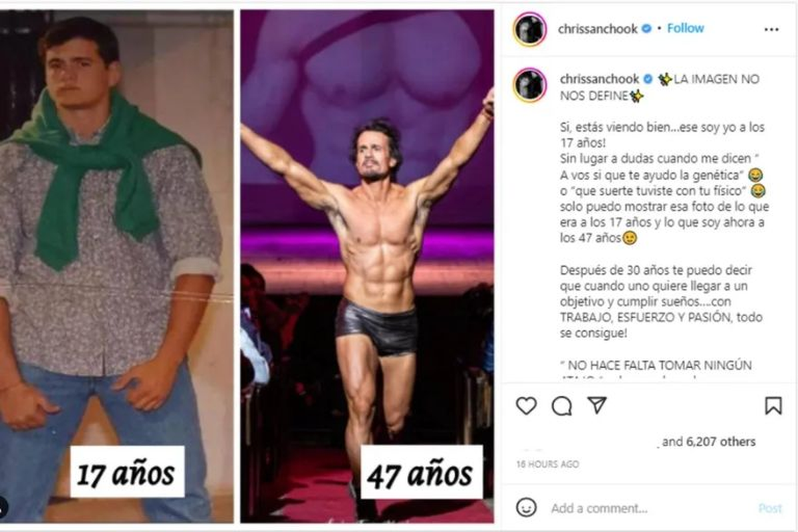Viewport: 798px width, 532px height.
Task: Open comments with the speech bubble icon
Action: [x=562, y=406]
